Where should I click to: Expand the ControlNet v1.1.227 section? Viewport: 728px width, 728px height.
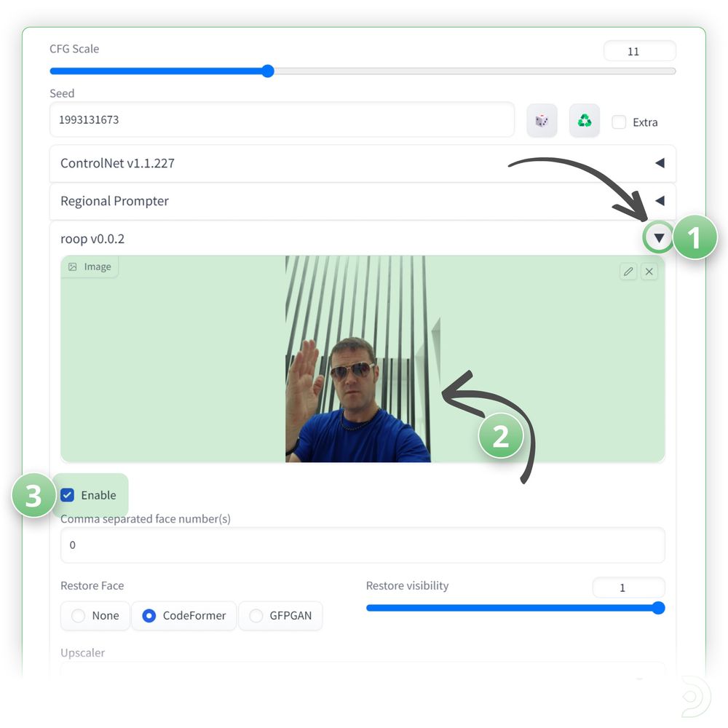(660, 163)
